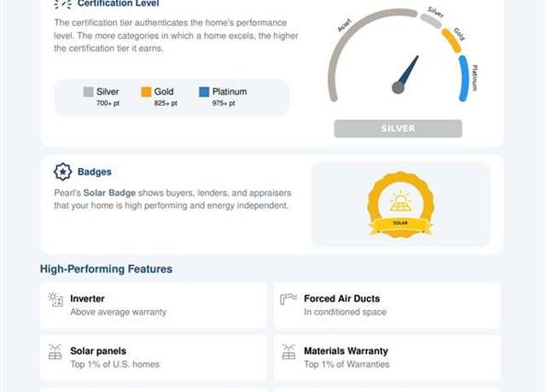Click the Gold legend color square

[x=146, y=92]
